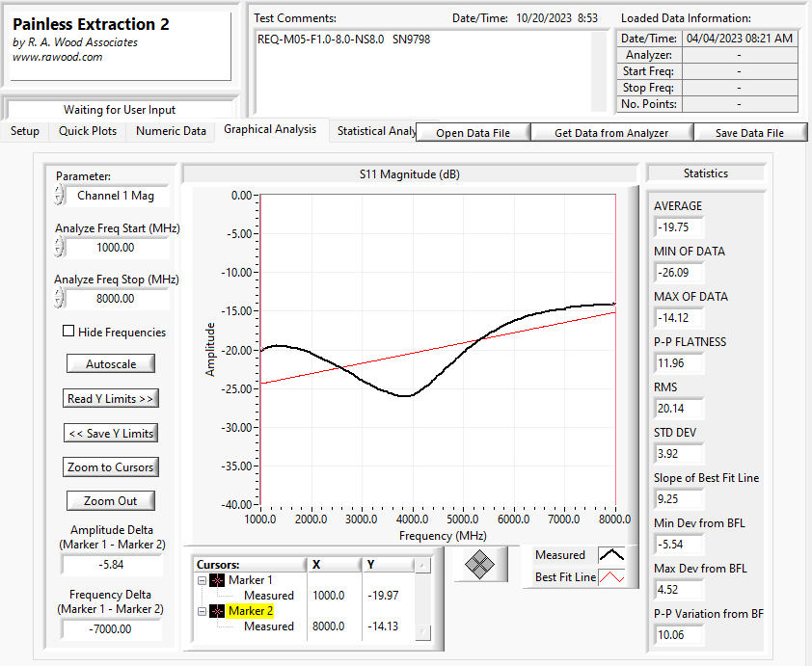Select the Graphical Analysis tab

coord(270,129)
